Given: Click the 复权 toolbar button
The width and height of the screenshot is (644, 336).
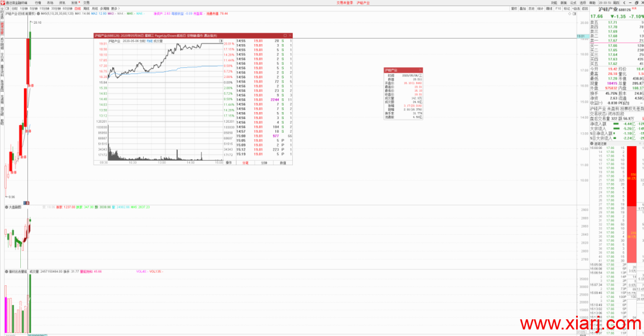Looking at the screenshot, I should [514, 8].
